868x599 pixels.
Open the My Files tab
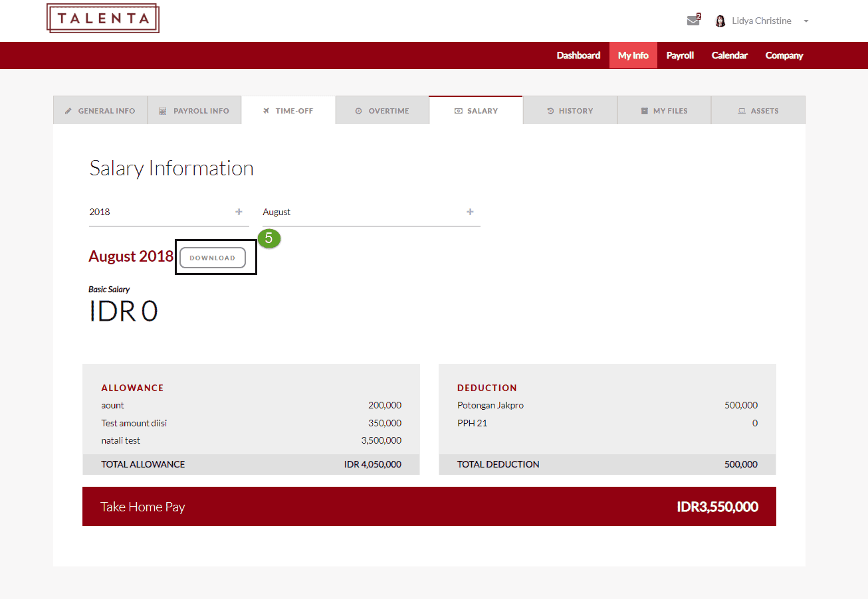(x=664, y=111)
